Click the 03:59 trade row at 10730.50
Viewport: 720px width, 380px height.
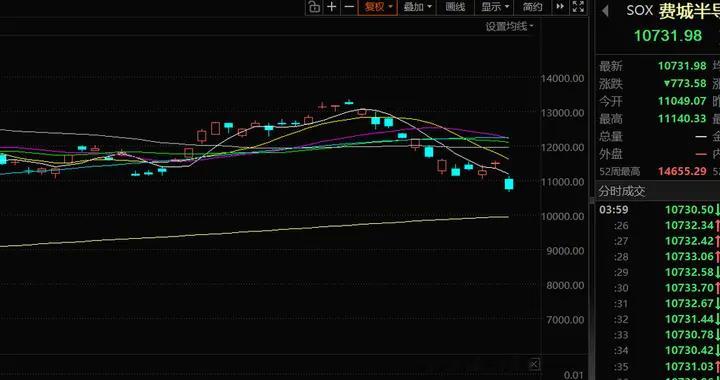tap(658, 210)
